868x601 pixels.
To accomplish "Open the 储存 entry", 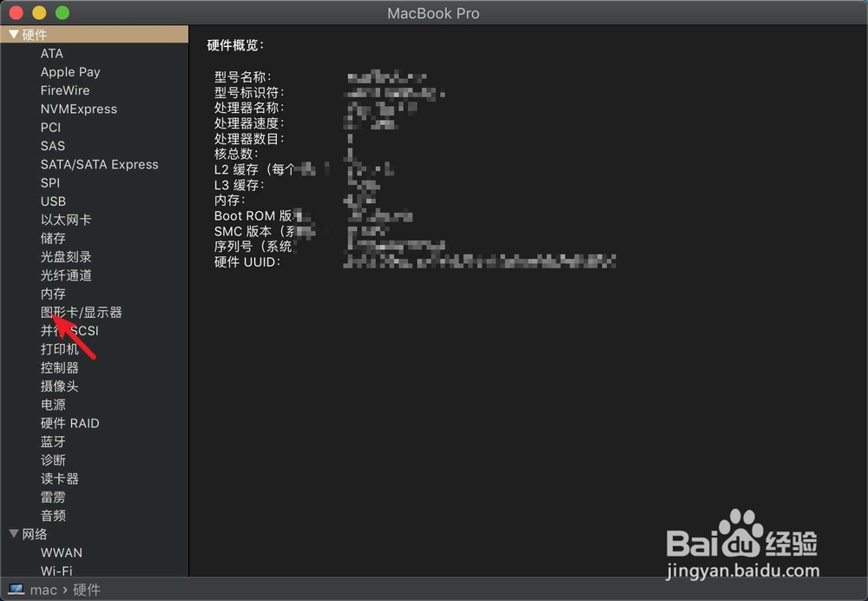I will tap(53, 238).
